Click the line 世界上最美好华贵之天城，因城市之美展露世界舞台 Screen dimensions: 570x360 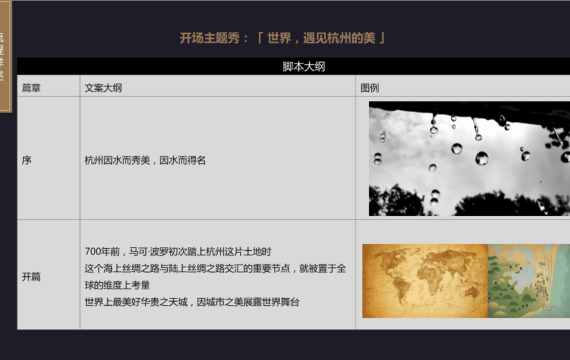tap(192, 302)
